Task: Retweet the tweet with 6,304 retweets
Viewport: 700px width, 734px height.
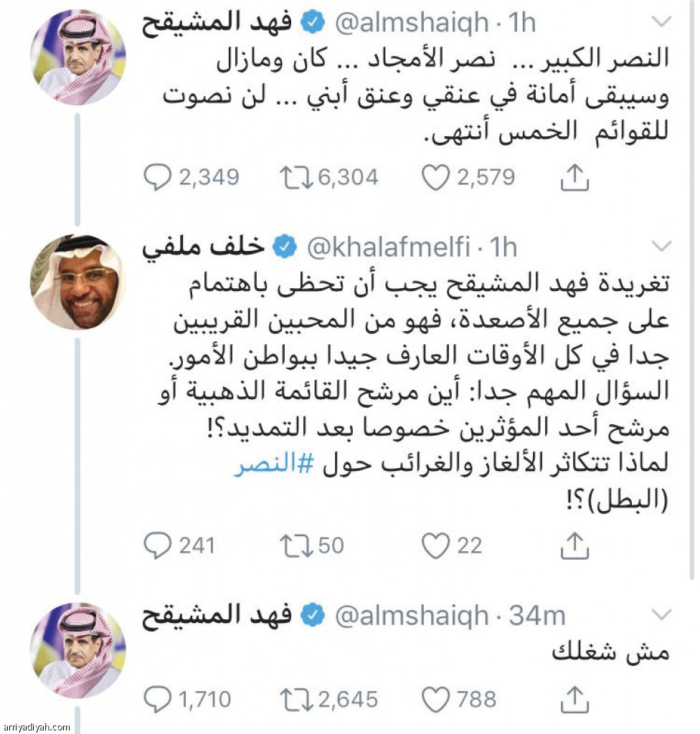Action: point(296,178)
